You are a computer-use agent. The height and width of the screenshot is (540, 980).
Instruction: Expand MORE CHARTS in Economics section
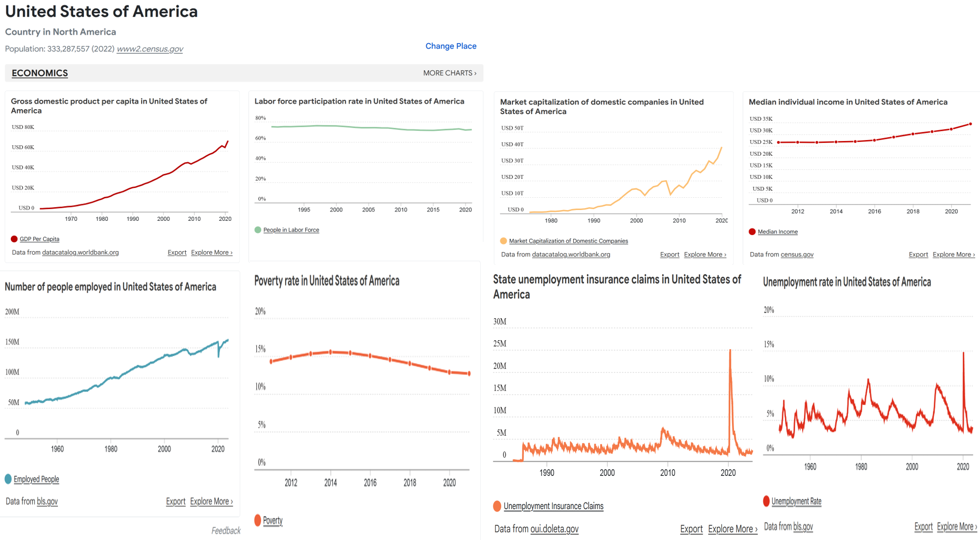tap(449, 73)
